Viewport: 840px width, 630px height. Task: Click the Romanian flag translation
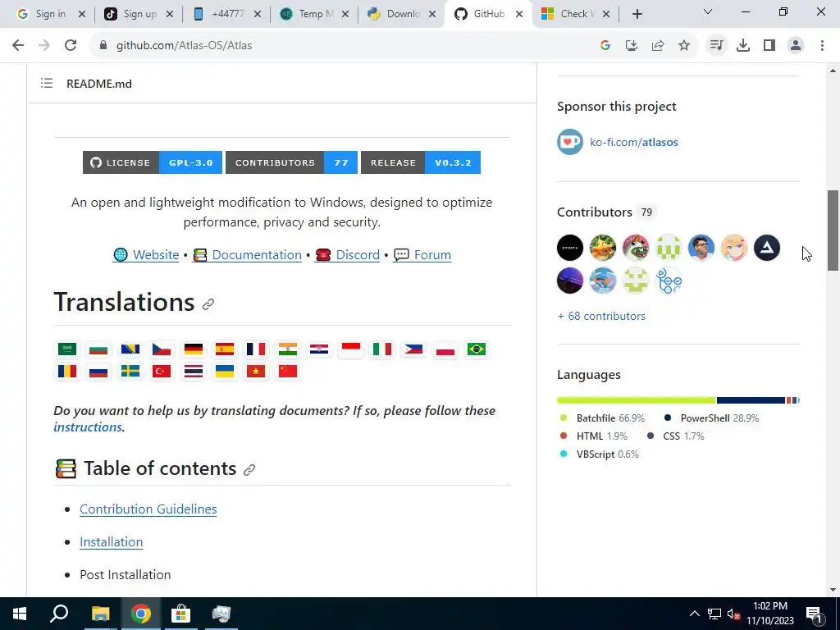pyautogui.click(x=67, y=372)
